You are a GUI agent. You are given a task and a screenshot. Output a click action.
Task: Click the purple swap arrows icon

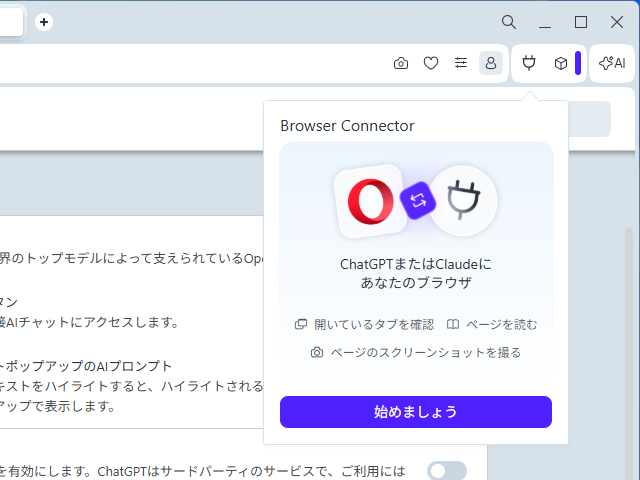[x=417, y=201]
